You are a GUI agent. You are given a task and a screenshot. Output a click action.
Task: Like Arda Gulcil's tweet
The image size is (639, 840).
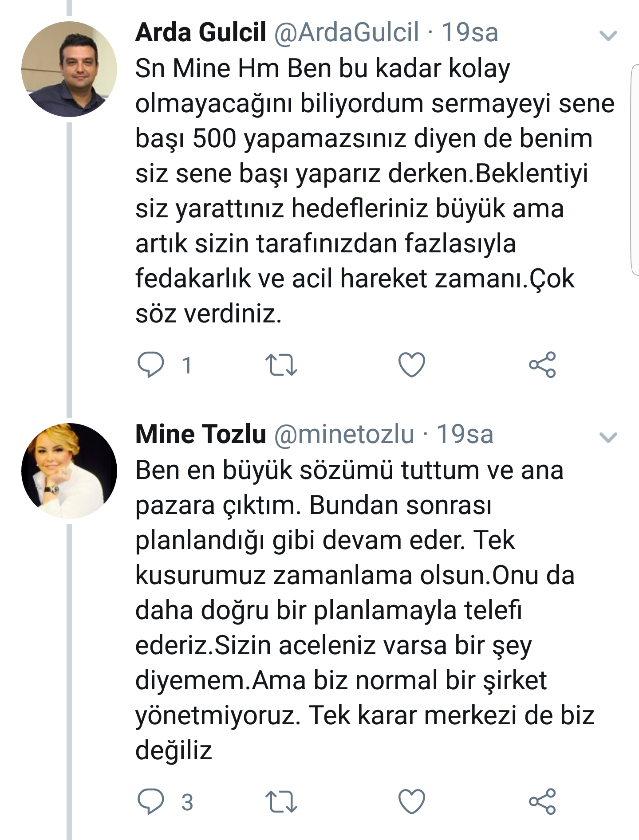point(412,365)
